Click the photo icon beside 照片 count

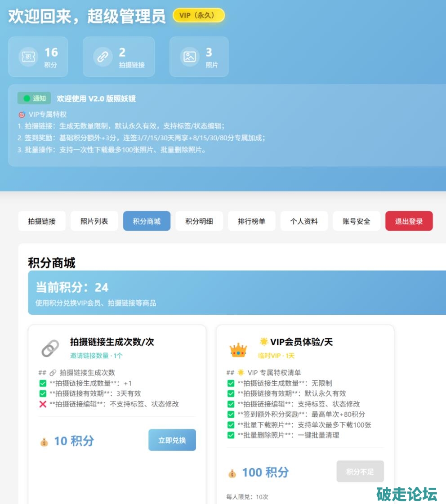pos(189,57)
